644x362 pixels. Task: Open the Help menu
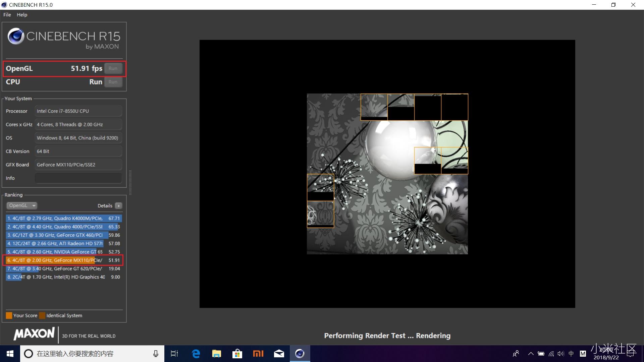(22, 15)
